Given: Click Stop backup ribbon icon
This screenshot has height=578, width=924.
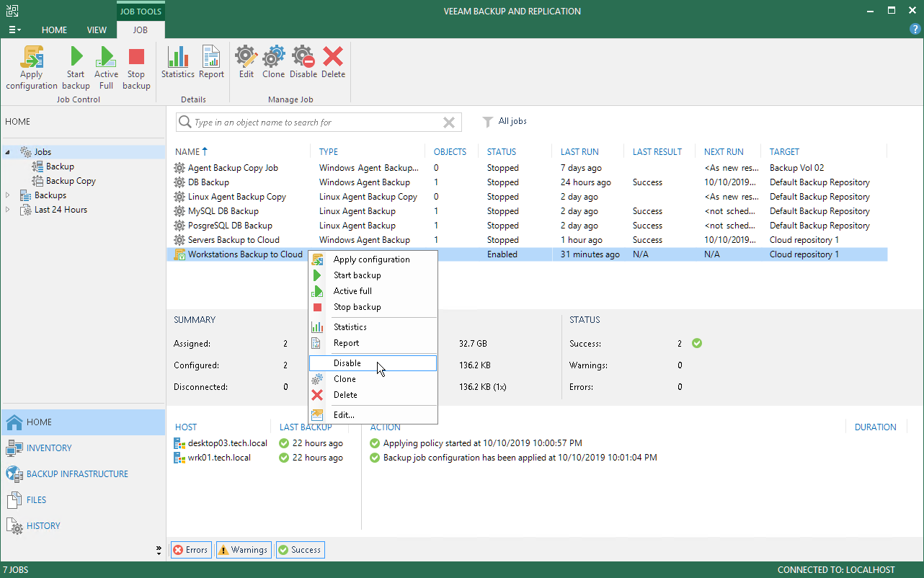Looking at the screenshot, I should [x=136, y=67].
